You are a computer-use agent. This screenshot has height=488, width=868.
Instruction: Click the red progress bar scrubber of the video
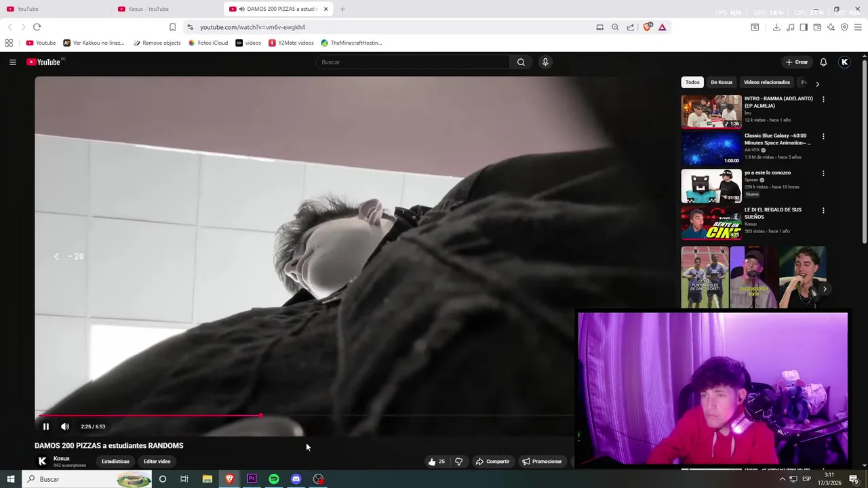[260, 415]
